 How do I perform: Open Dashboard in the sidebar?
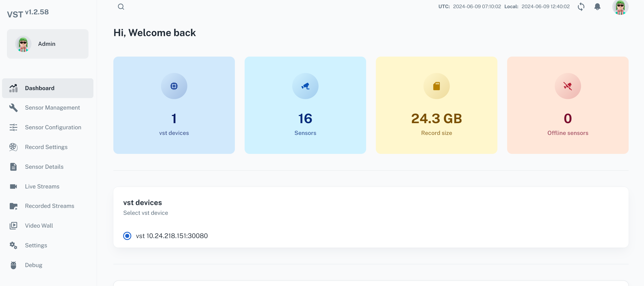40,88
